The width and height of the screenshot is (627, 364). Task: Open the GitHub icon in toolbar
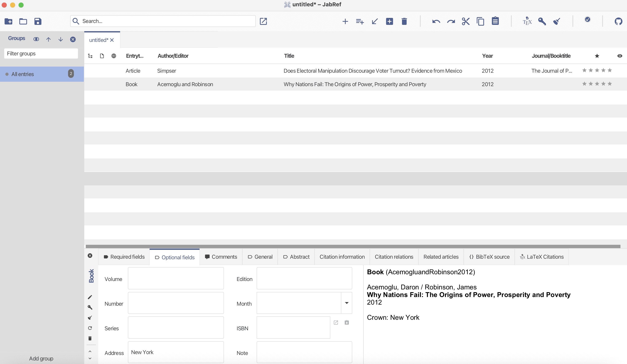[618, 21]
